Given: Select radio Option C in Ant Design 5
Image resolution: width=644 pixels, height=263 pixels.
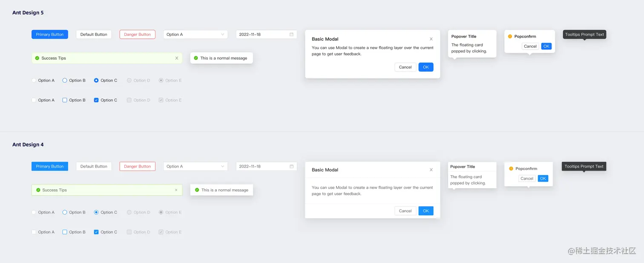Looking at the screenshot, I should pyautogui.click(x=96, y=80).
